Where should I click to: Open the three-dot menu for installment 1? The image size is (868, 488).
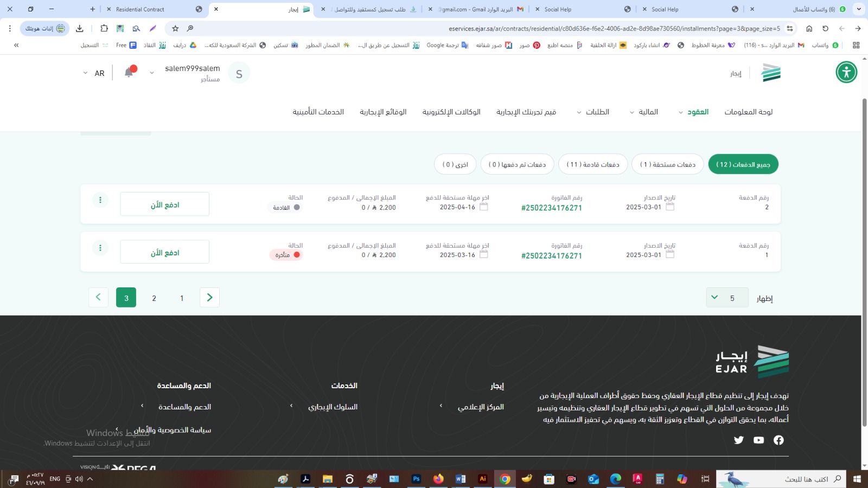click(x=100, y=248)
